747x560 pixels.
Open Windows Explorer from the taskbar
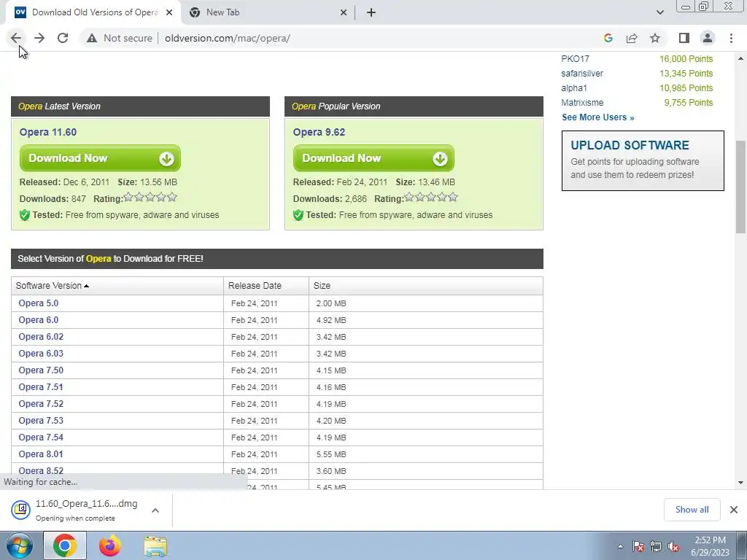coord(155,546)
